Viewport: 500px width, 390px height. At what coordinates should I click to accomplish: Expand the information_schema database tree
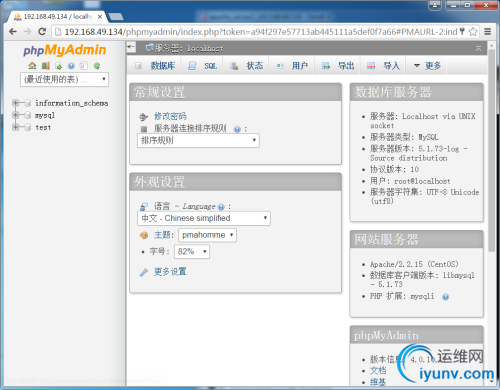[x=15, y=103]
